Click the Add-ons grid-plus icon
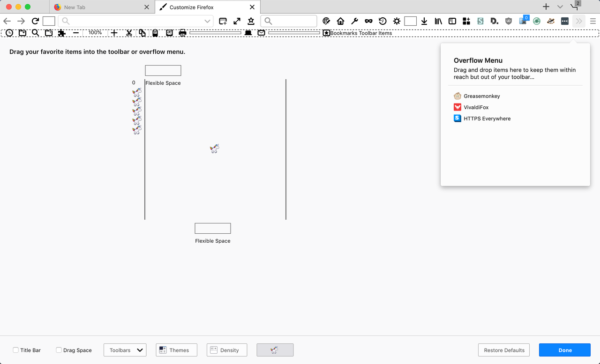 click(466, 21)
